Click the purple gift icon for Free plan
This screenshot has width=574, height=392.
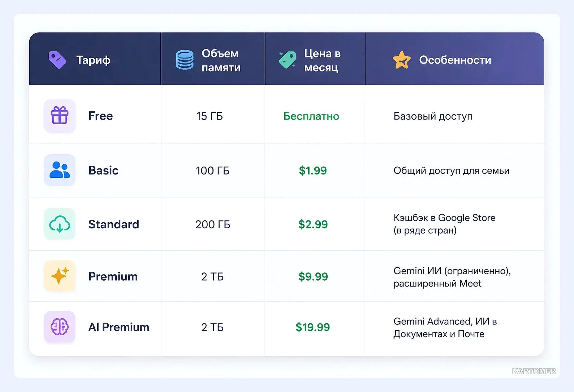[60, 116]
